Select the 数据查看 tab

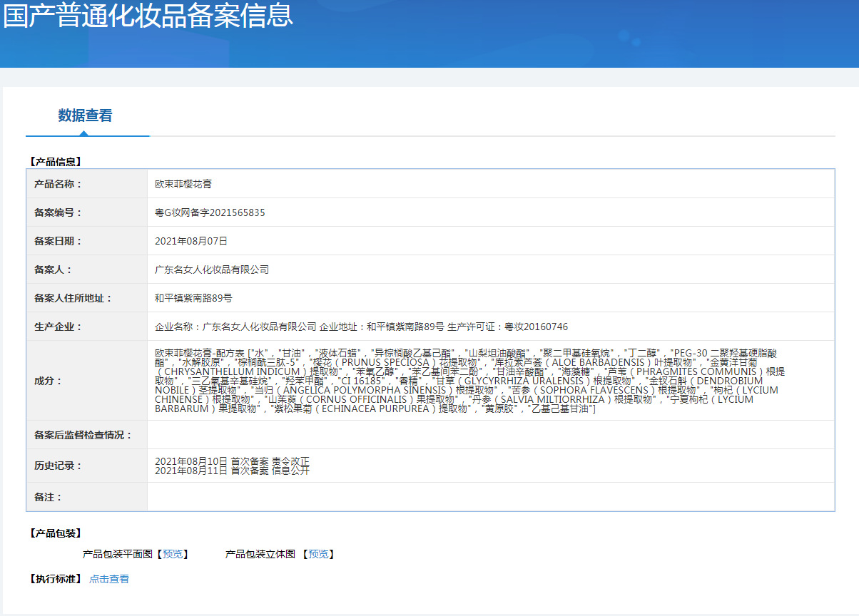tap(86, 115)
